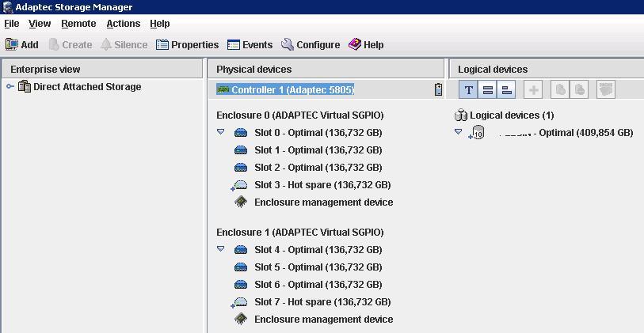644x333 pixels.
Task: Click Enclosure 1 management device chip icon
Action: click(241, 320)
